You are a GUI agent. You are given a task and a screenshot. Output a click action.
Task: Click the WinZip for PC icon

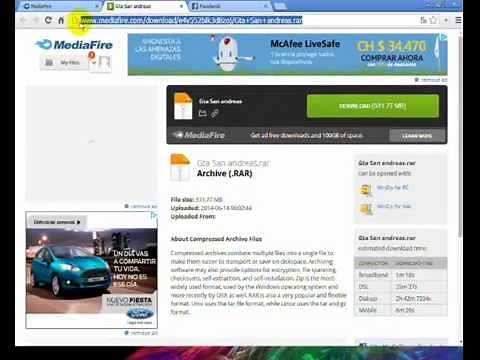(366, 190)
